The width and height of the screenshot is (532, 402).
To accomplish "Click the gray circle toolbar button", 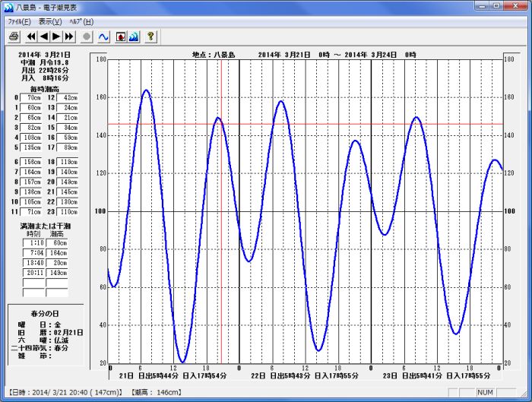I will [87, 36].
